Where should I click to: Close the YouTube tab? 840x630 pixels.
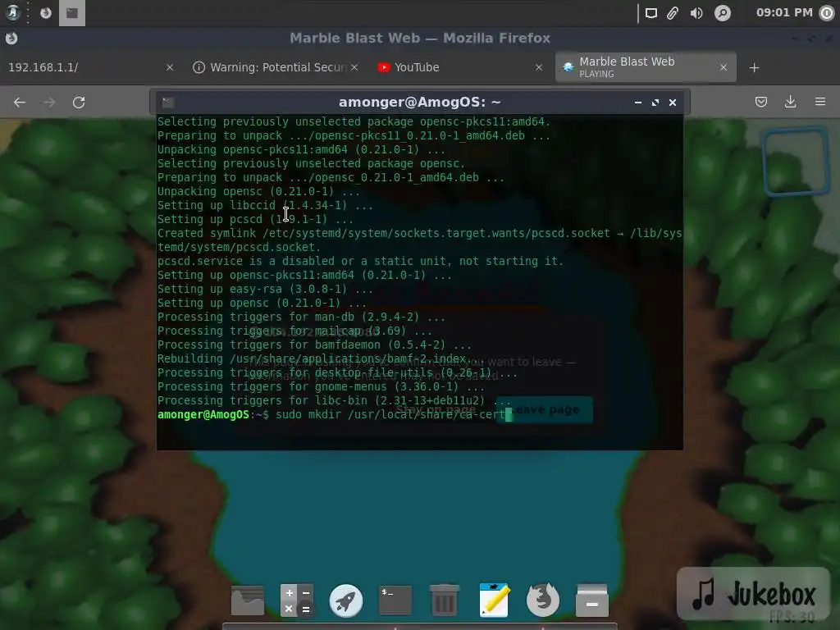539,67
